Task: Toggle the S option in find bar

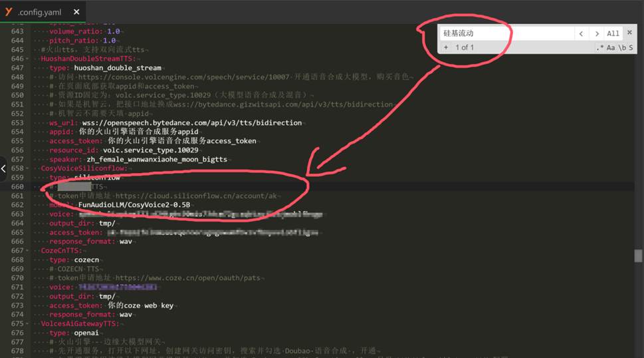Action: click(631, 48)
